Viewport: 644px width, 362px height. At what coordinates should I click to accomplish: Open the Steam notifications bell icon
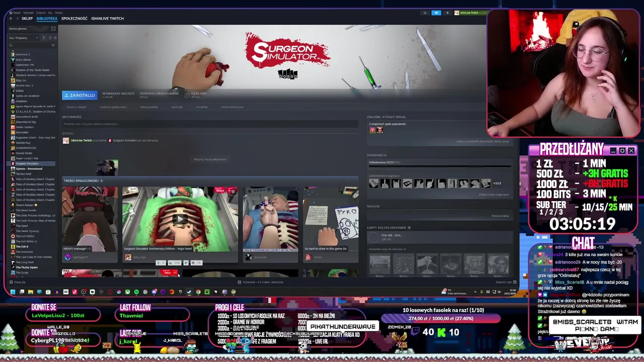pos(447,13)
